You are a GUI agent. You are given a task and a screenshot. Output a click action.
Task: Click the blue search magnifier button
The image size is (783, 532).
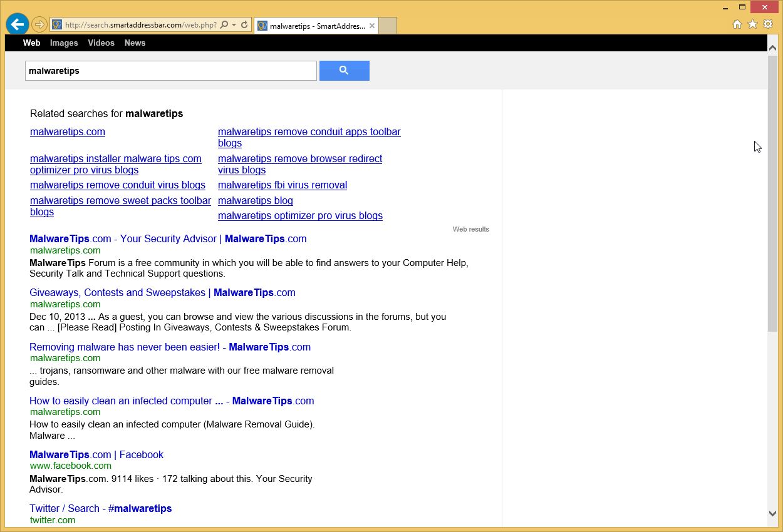tap(344, 70)
